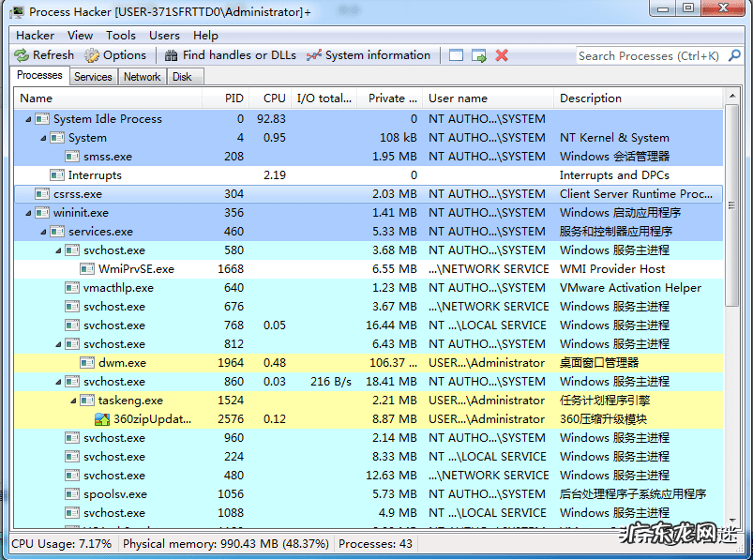753x560 pixels.
Task: Switch to the Services tab
Action: (93, 77)
